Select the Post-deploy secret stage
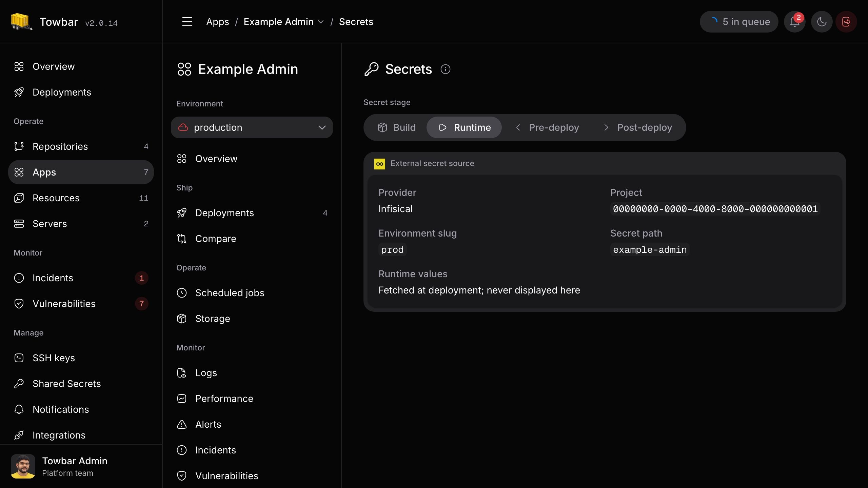Viewport: 868px width, 488px height. click(637, 127)
